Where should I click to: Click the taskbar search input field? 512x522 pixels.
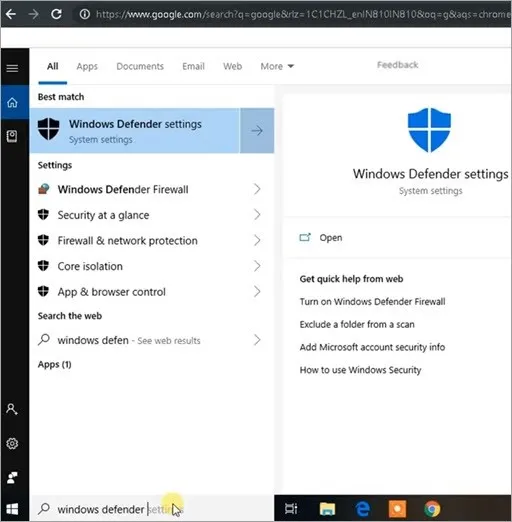tap(152, 509)
